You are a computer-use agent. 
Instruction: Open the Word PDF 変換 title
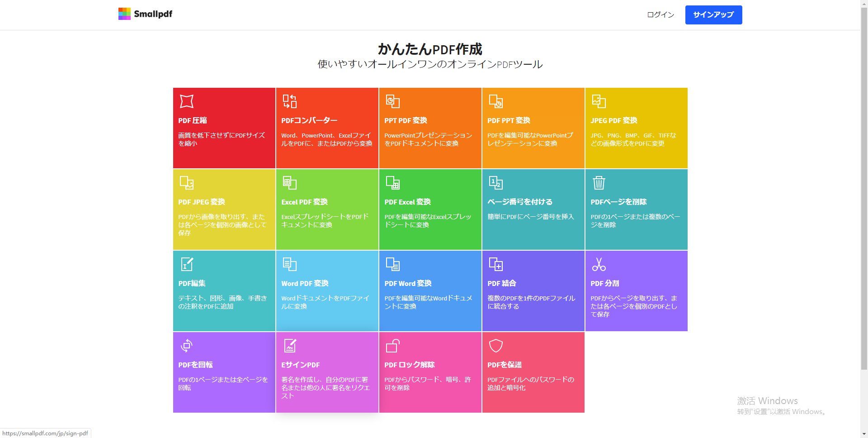click(x=305, y=283)
